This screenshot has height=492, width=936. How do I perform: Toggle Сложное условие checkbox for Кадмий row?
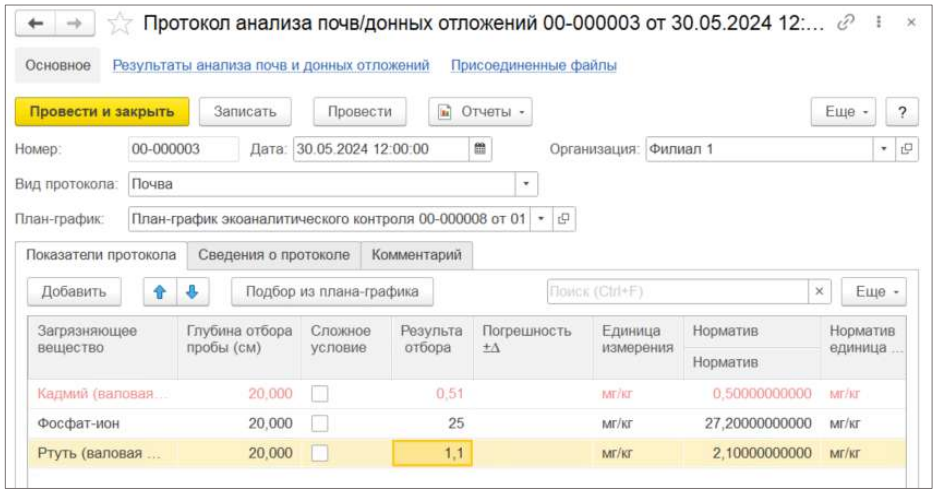click(320, 394)
